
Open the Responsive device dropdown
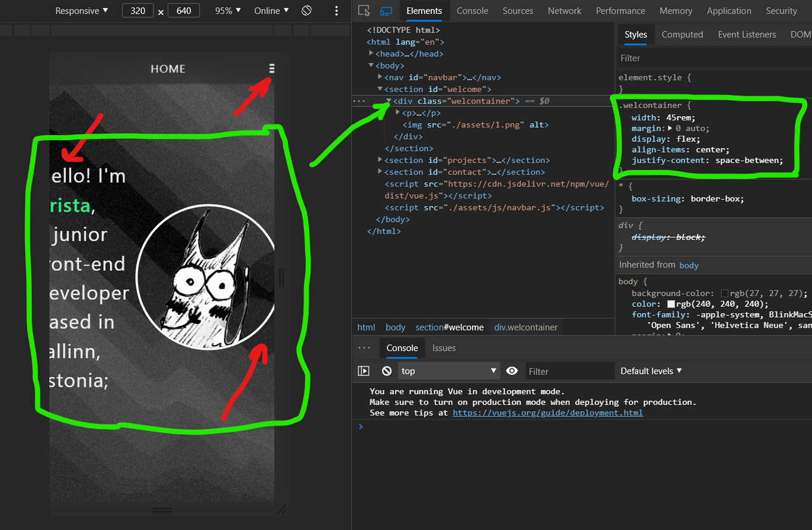pyautogui.click(x=82, y=11)
